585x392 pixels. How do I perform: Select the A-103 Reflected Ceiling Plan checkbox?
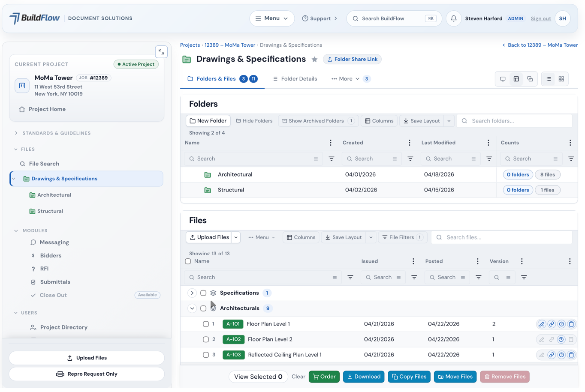point(206,355)
